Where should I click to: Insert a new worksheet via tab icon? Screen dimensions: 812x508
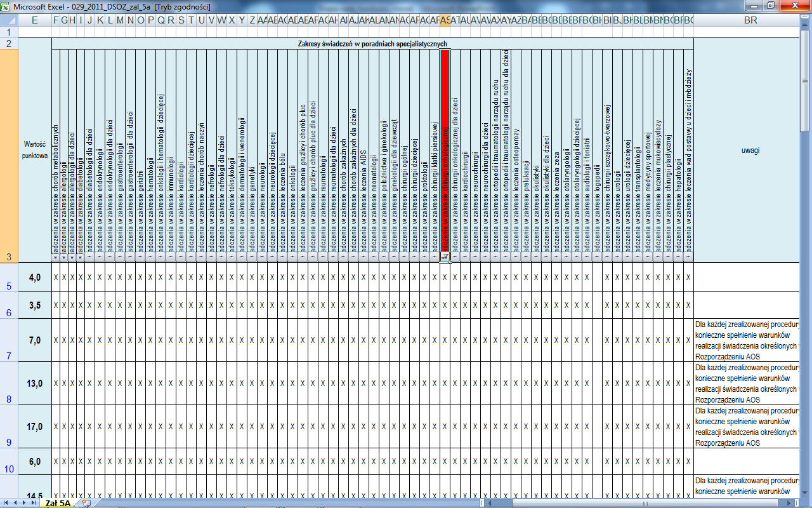87,502
